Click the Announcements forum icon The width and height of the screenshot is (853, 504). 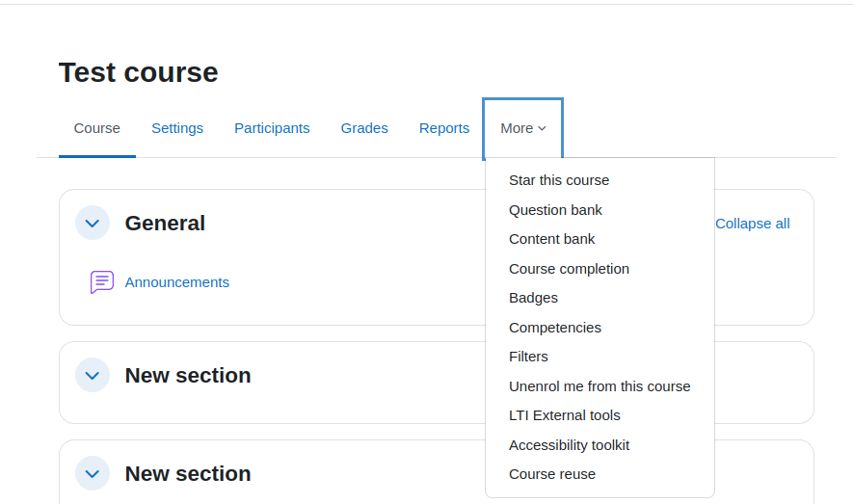coord(102,282)
